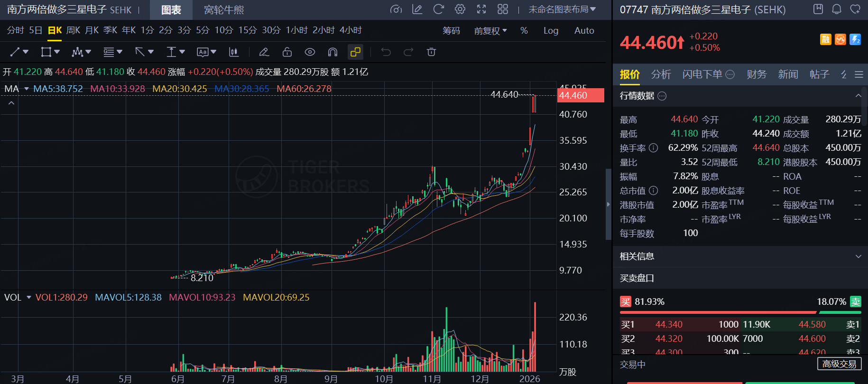The image size is (868, 384).
Task: Click the undo arrow in drawing toolbar
Action: pos(386,52)
